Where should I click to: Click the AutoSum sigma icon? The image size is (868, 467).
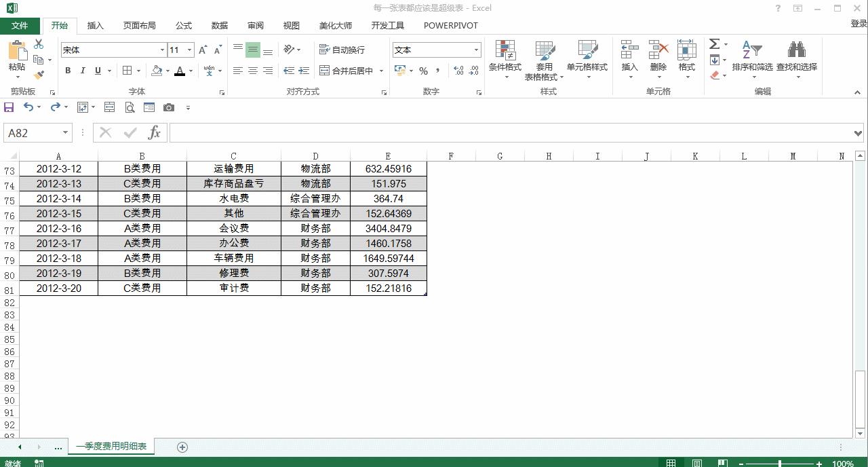[715, 44]
